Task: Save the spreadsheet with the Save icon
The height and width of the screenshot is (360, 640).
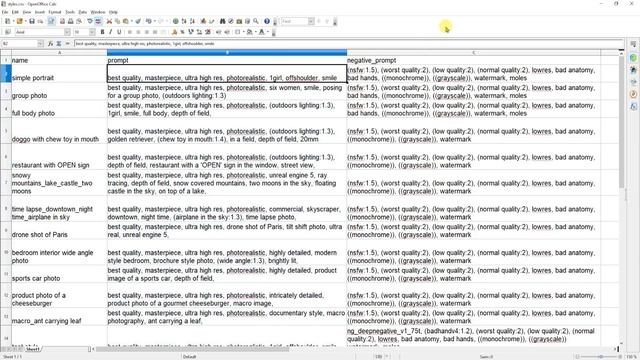Action: tap(32, 21)
